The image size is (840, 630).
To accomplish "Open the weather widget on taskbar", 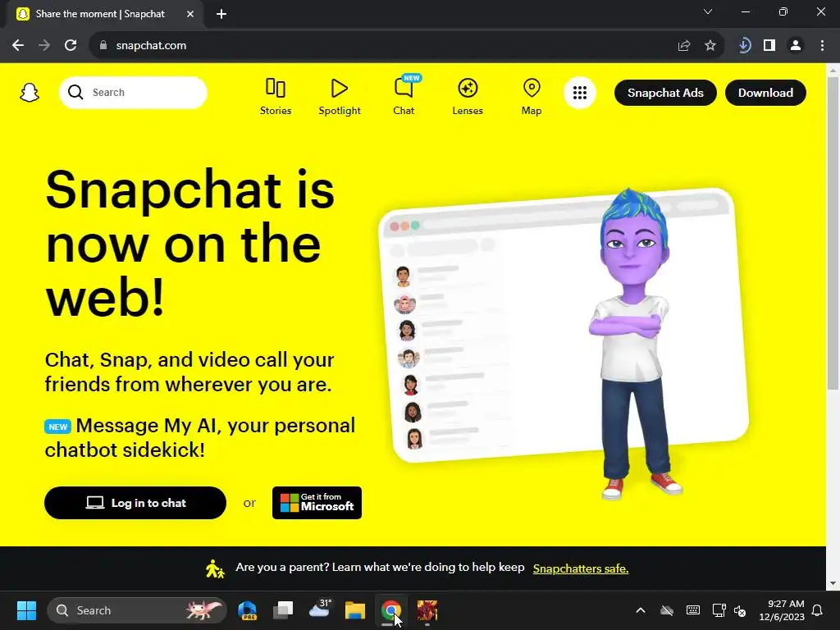I will coord(319,609).
